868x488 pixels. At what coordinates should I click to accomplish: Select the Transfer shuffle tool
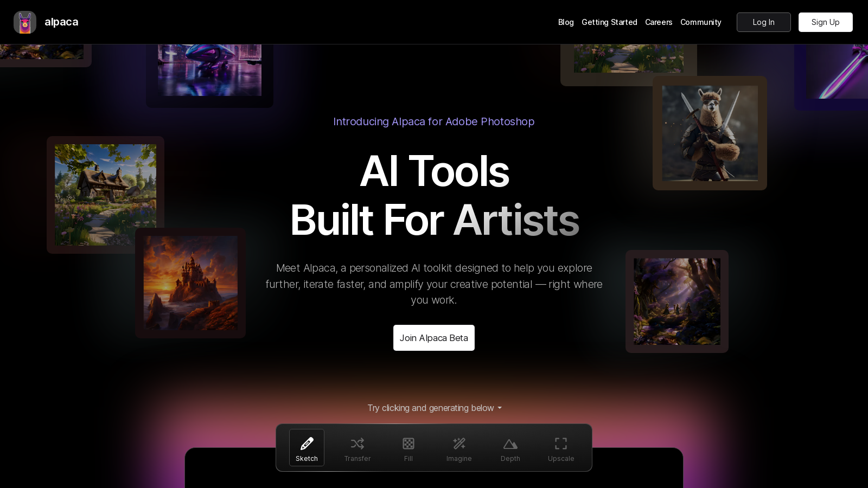tap(357, 448)
